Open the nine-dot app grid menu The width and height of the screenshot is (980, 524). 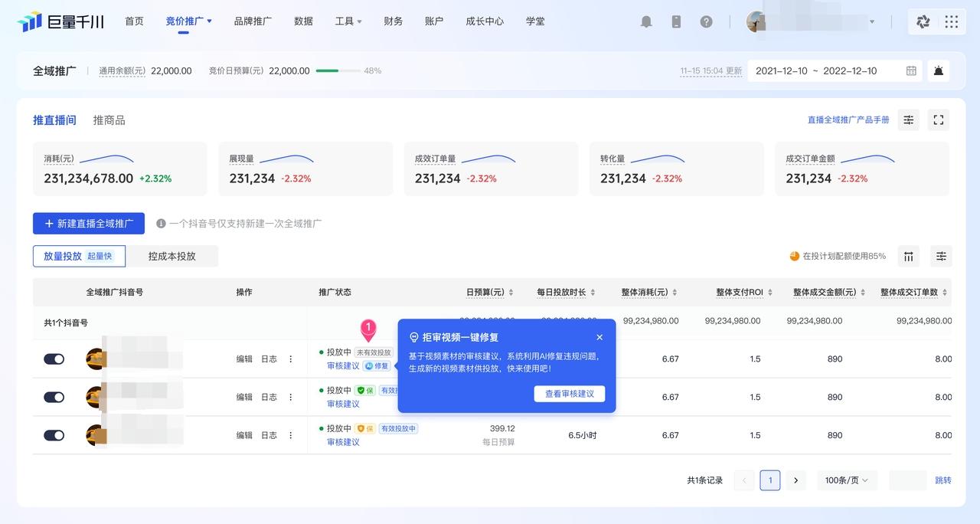(951, 21)
